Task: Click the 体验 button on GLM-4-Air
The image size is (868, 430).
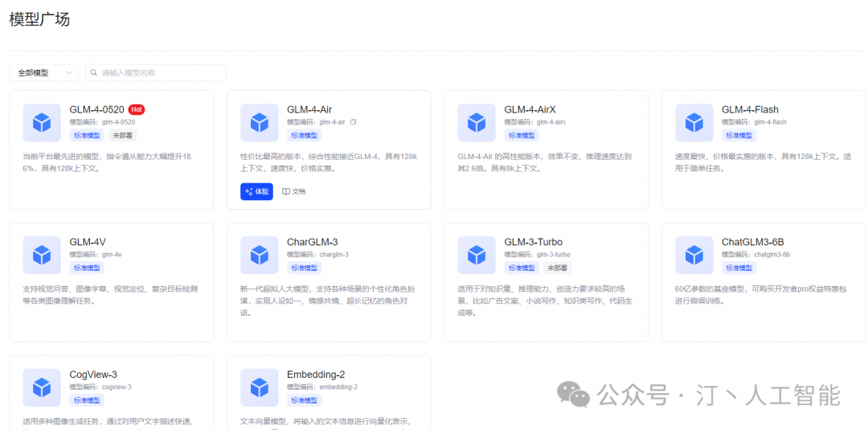Action: pyautogui.click(x=257, y=191)
